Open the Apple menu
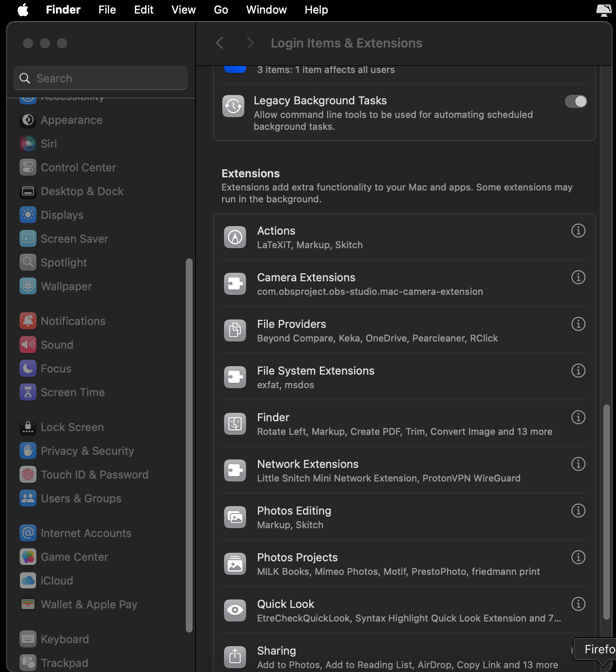 click(23, 10)
